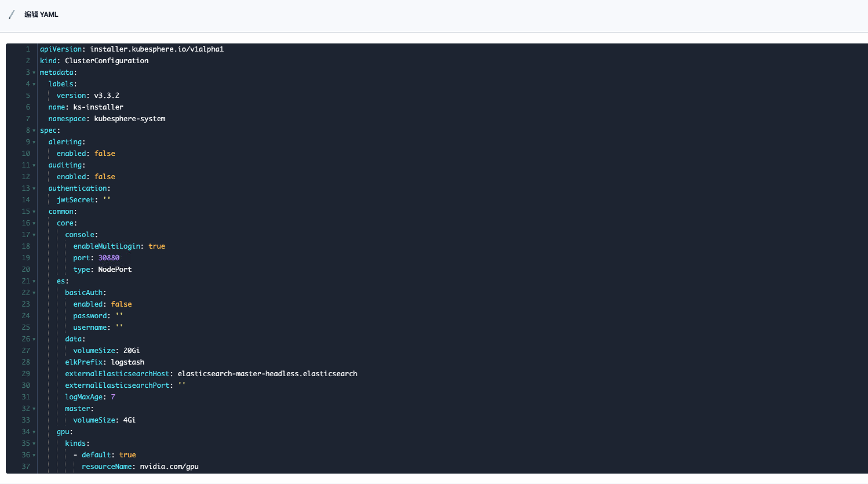Click the ClusterConfiguration kind value
868x484 pixels.
coord(107,61)
